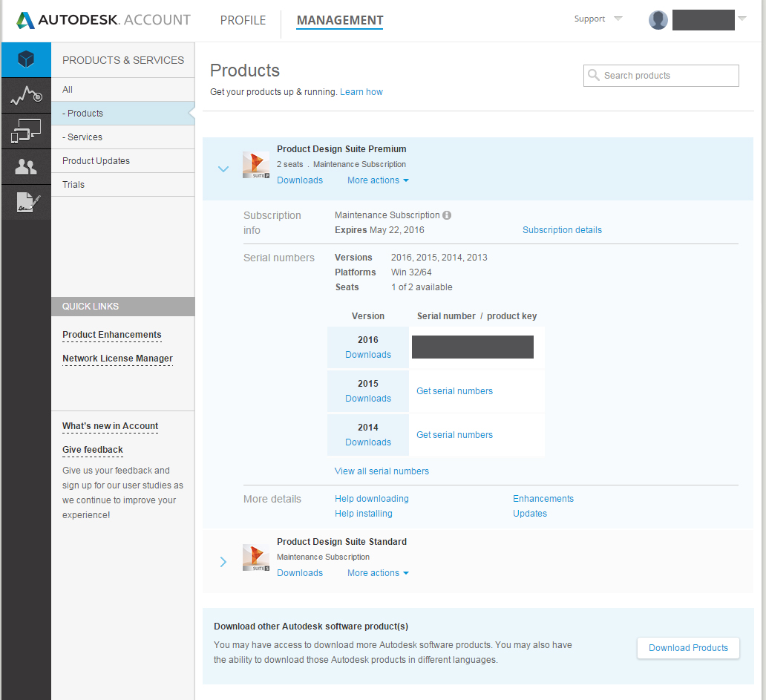This screenshot has height=700, width=766.
Task: Select the usage reporting graph icon in sidebar
Action: (25, 95)
